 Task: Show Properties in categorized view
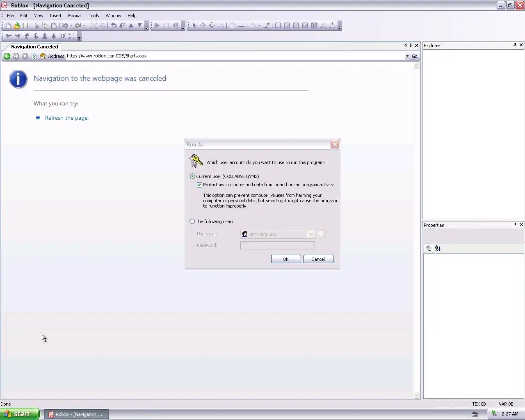pos(429,248)
